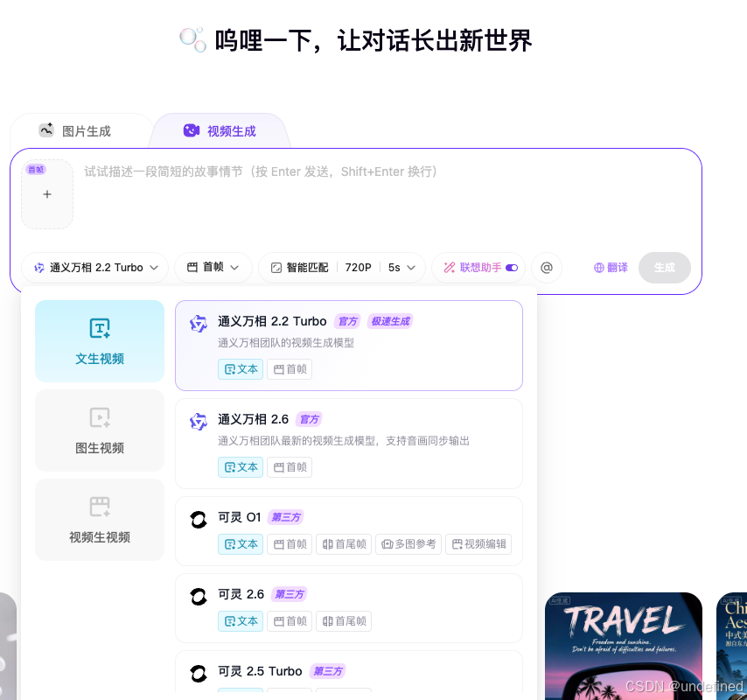Select the 图生视频 category
747x700 pixels.
(x=100, y=430)
